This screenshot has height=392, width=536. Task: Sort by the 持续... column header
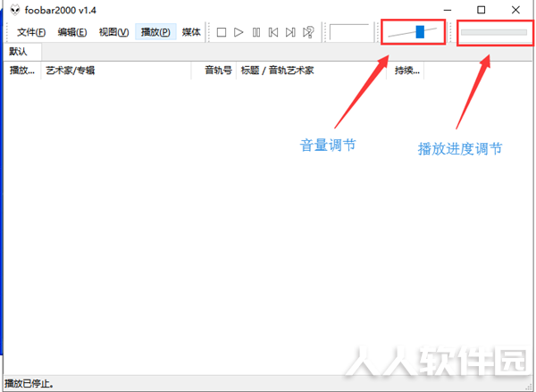point(406,71)
